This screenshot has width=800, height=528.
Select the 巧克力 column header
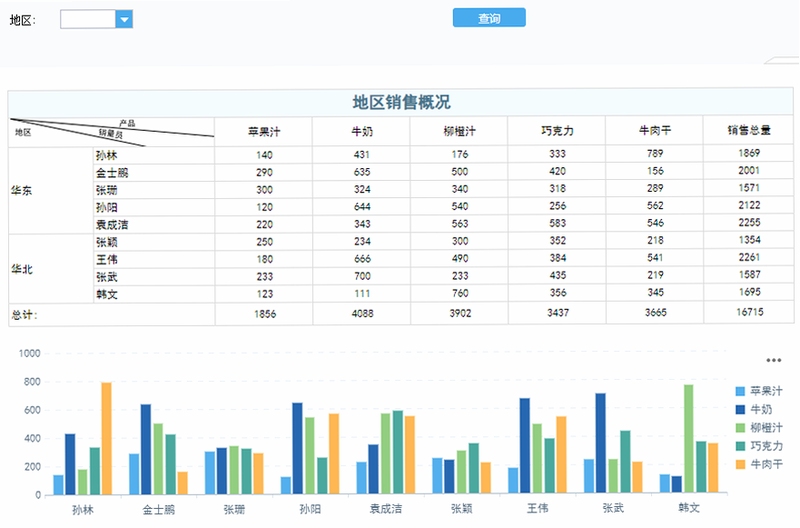(x=557, y=131)
